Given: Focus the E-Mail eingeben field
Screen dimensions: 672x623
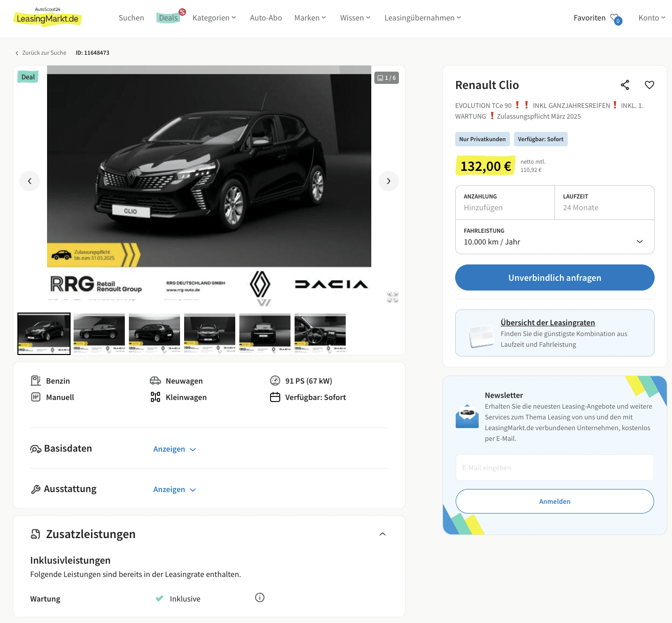Looking at the screenshot, I should pyautogui.click(x=555, y=468).
